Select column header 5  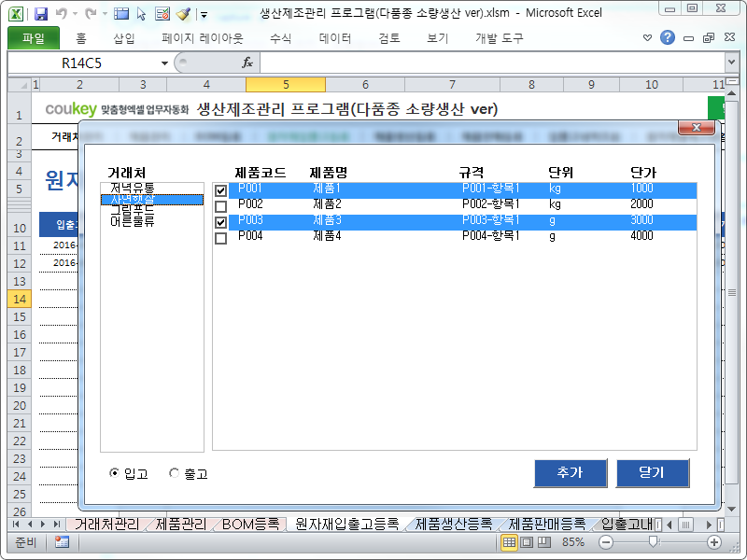coord(286,85)
